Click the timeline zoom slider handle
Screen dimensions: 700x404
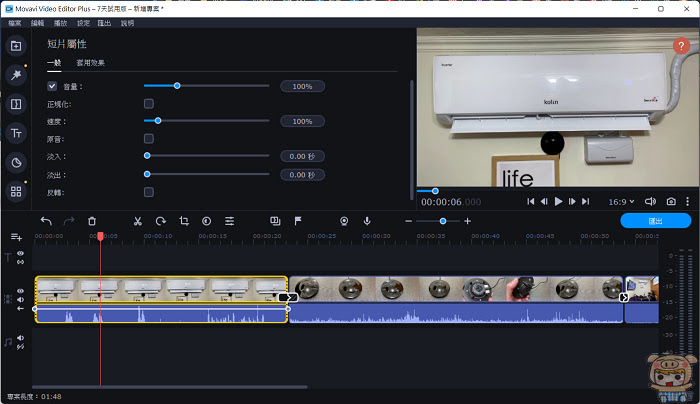pos(443,221)
